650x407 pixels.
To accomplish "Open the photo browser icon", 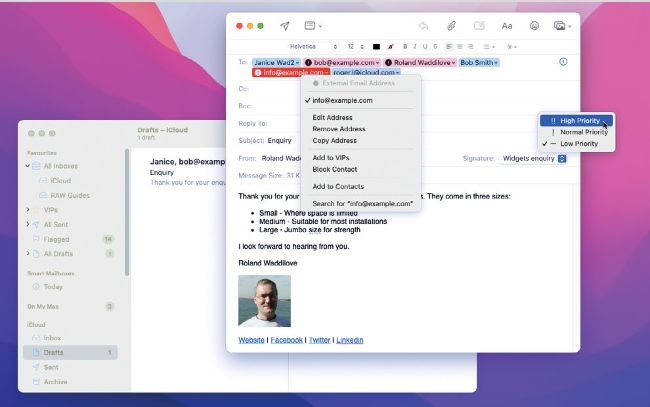I will 560,26.
